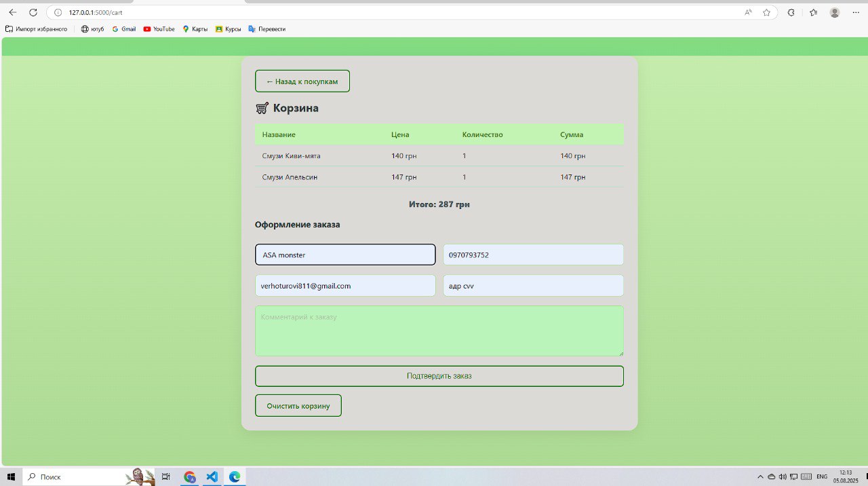The image size is (868, 486).
Task: Add page to favorites star icon
Action: click(766, 12)
